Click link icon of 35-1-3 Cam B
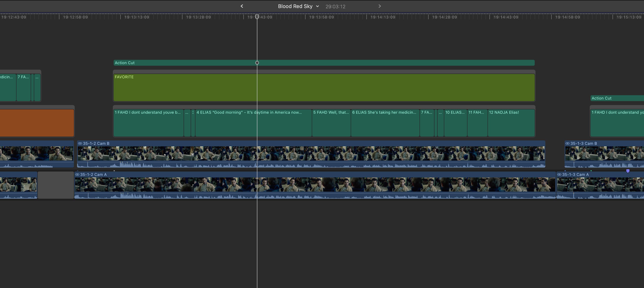 pos(568,143)
